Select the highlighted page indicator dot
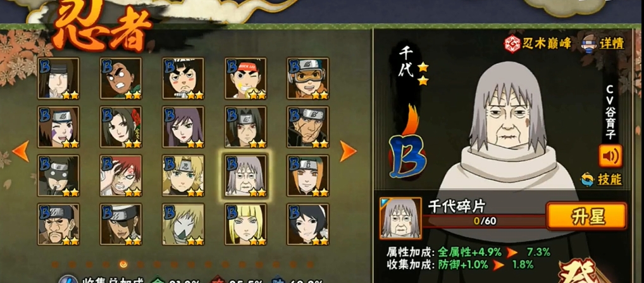Viewport: 644px width, 283px height. [123, 264]
